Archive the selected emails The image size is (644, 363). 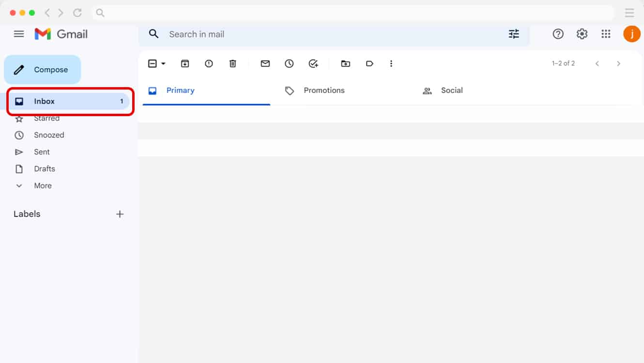184,63
